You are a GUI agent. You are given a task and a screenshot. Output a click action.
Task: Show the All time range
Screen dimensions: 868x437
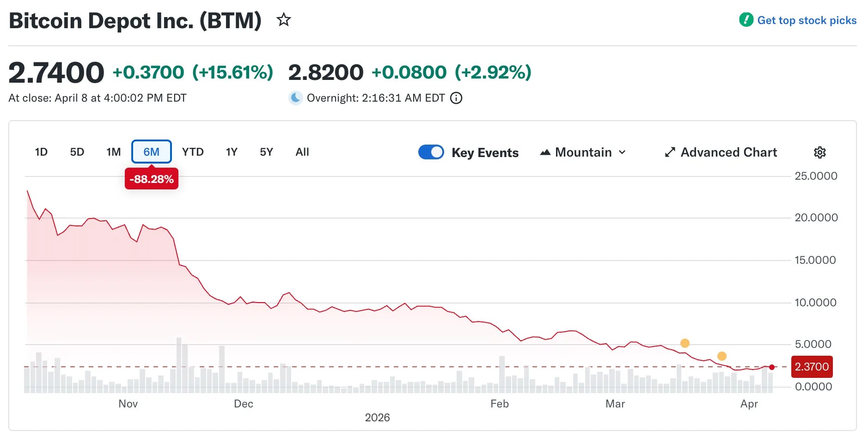pos(302,152)
